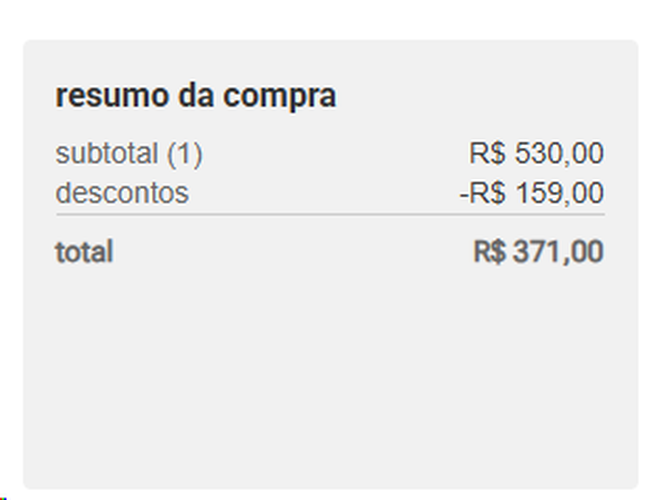This screenshot has height=500, width=651.
Task: Click the subtotal amount R$ 530,00
Action: pyautogui.click(x=536, y=154)
